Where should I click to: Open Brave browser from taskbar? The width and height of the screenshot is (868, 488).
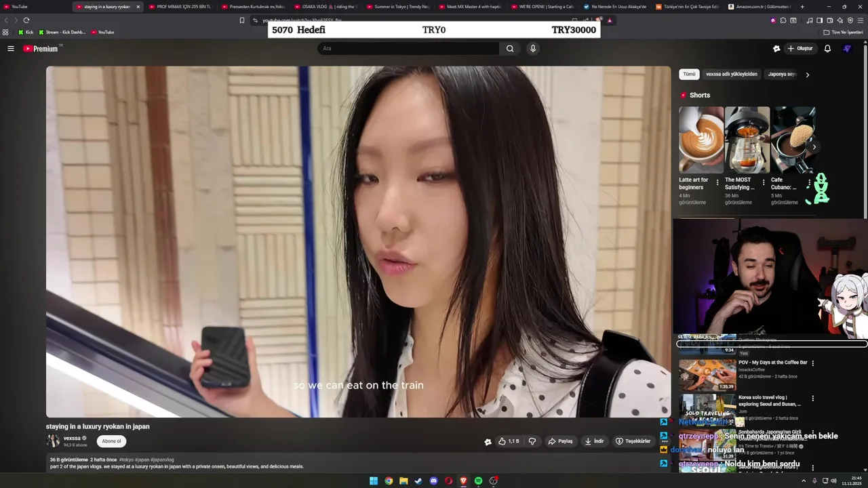(x=464, y=481)
